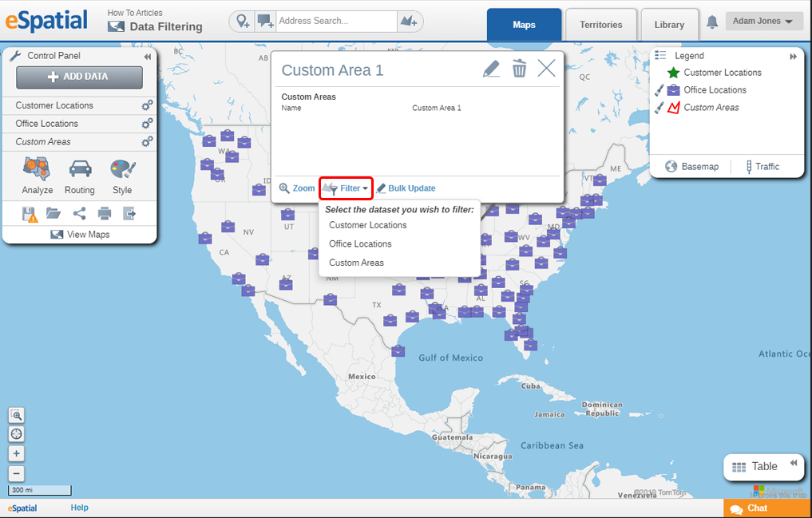Click the draw area icon beside address search

408,22
